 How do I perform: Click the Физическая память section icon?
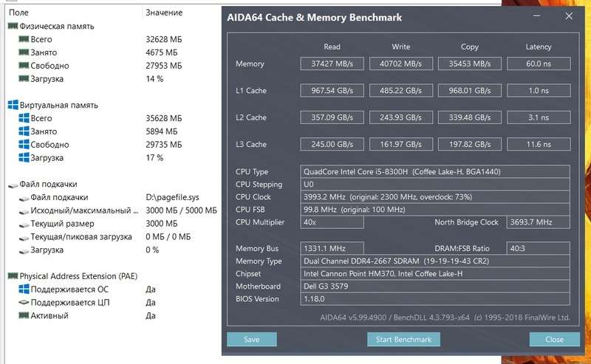click(13, 26)
